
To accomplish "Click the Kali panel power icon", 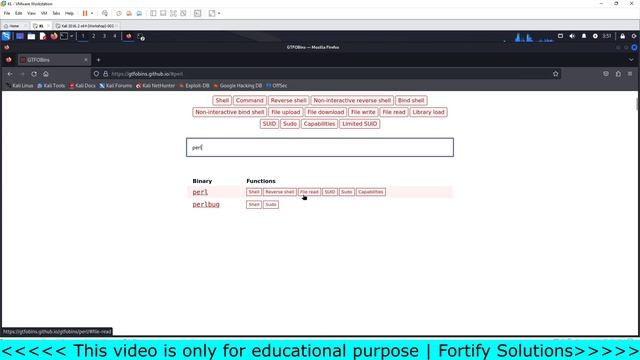I will [x=634, y=36].
